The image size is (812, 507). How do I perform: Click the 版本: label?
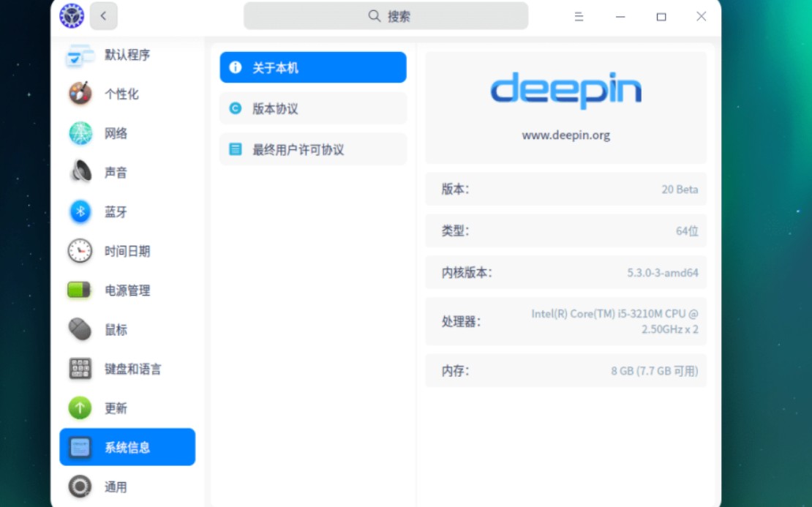click(455, 189)
